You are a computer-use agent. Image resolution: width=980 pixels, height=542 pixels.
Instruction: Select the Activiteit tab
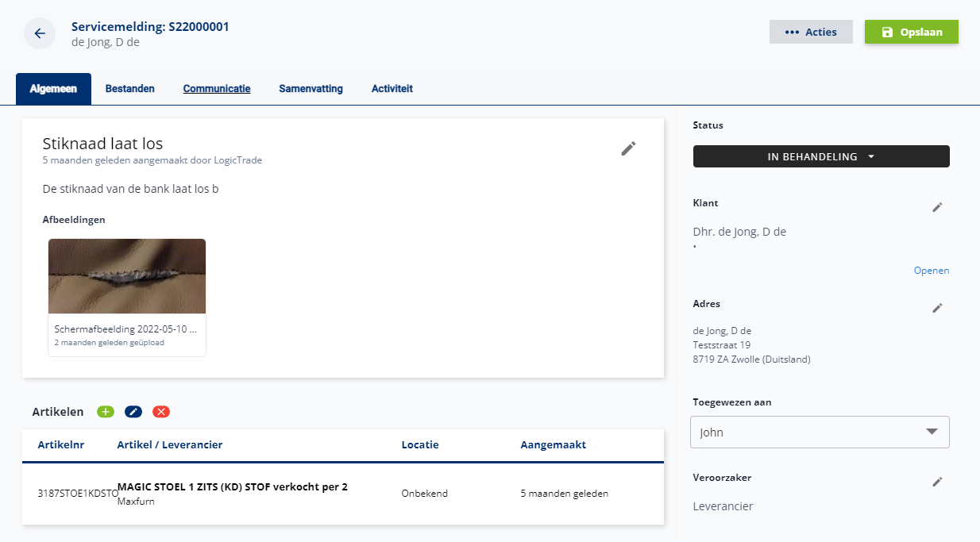click(392, 89)
